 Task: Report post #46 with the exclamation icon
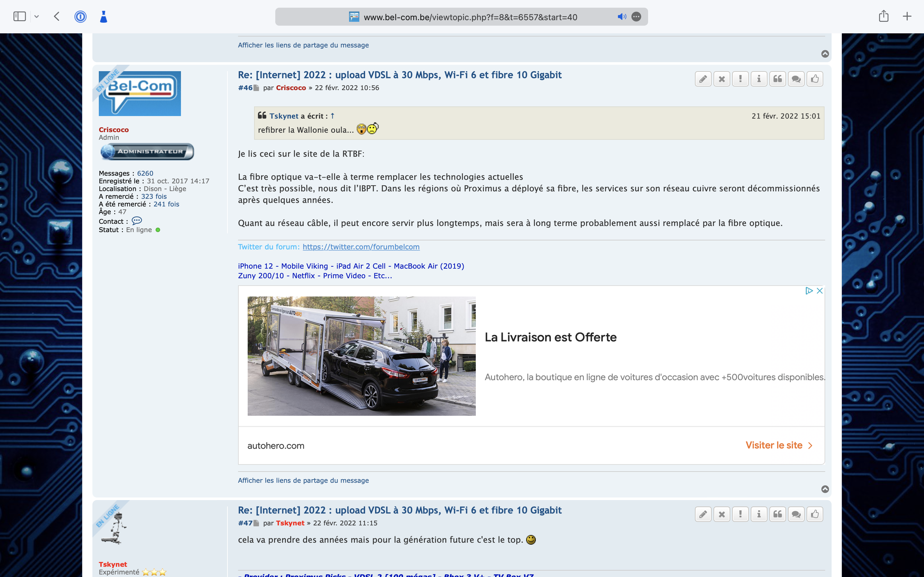740,79
